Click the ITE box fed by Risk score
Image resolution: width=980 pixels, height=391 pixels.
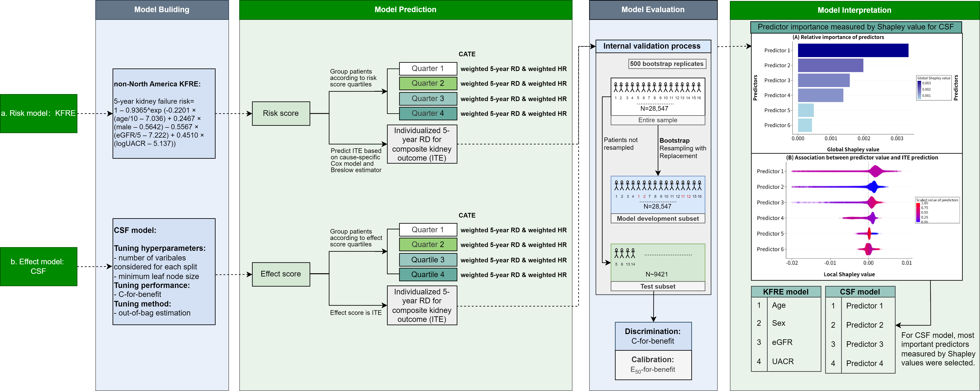[422, 144]
